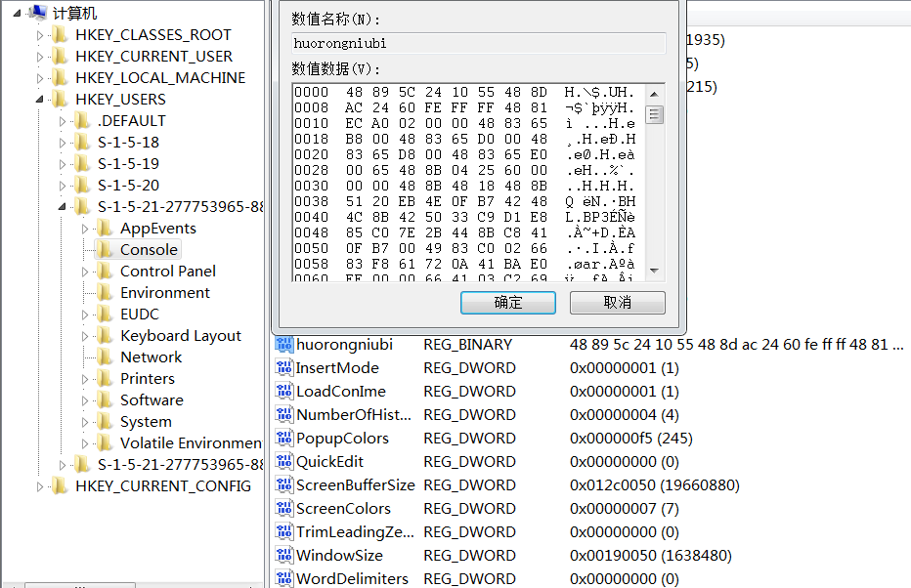911x588 pixels.
Task: Click the PopupColors value icon
Action: click(284, 439)
